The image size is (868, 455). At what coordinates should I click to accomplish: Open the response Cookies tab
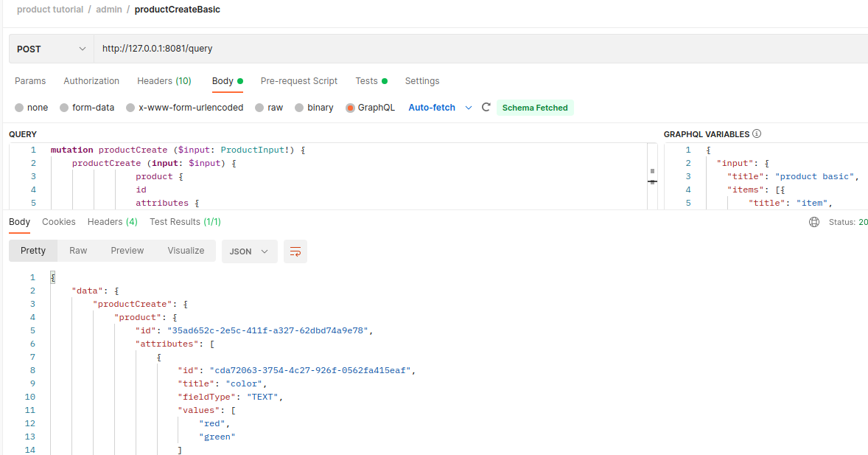59,222
